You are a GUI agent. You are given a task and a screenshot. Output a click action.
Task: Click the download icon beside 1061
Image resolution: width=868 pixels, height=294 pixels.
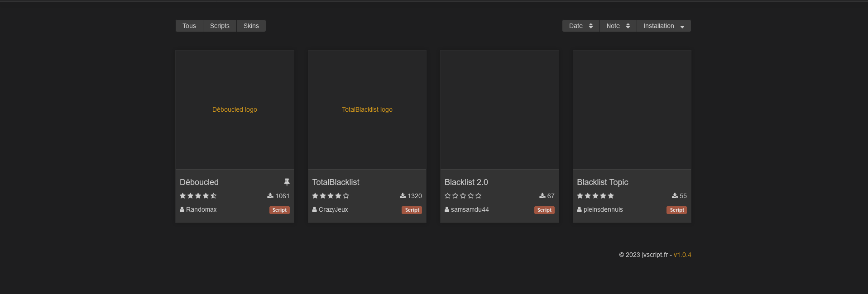[270, 196]
